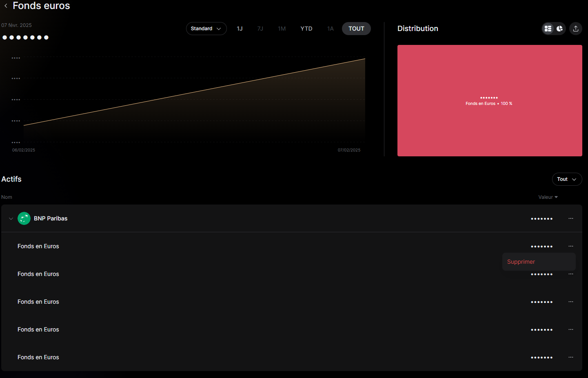The width and height of the screenshot is (588, 378).
Task: Open three-dot menu of last Fonds en Euros row
Action: point(571,357)
